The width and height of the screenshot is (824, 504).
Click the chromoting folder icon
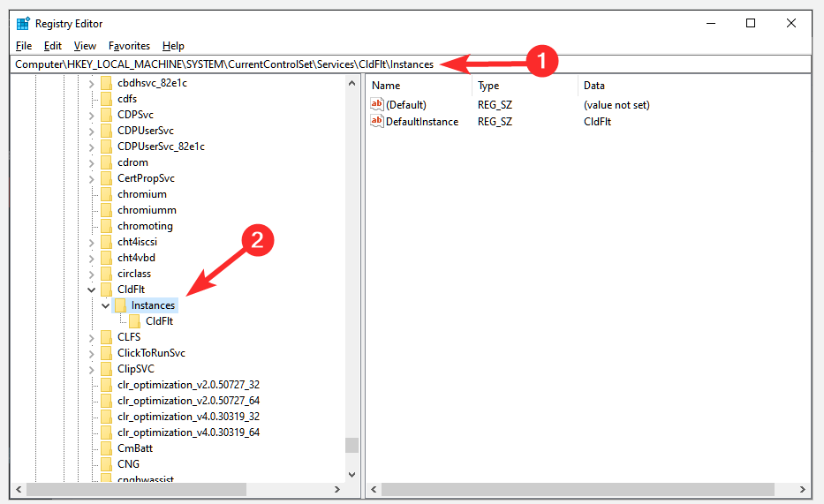[106, 226]
